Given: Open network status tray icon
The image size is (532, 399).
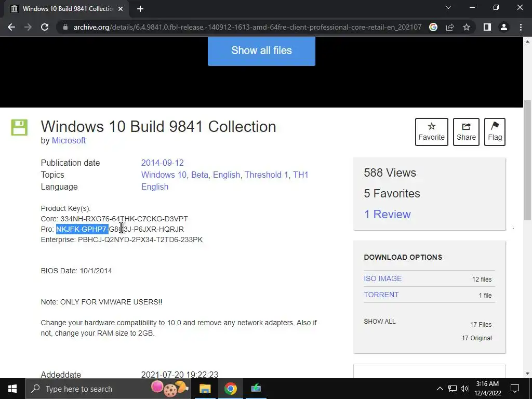Looking at the screenshot, I should tap(453, 389).
